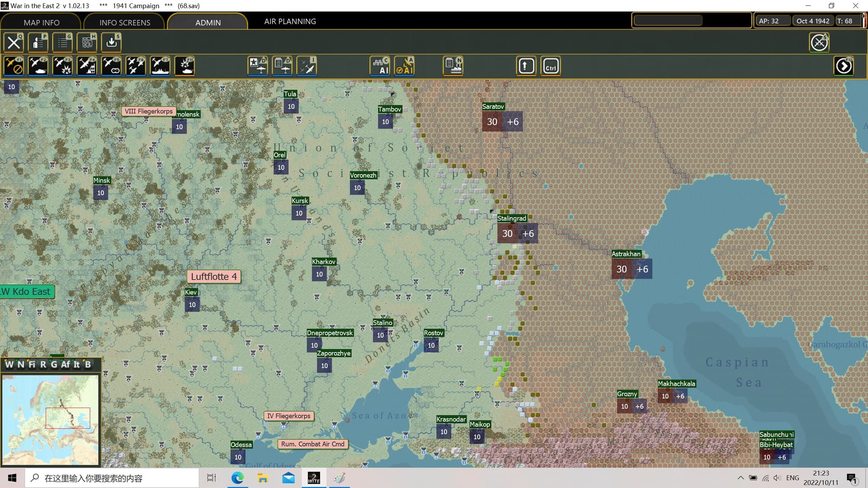Open the game options list icon (G)

pos(62,42)
